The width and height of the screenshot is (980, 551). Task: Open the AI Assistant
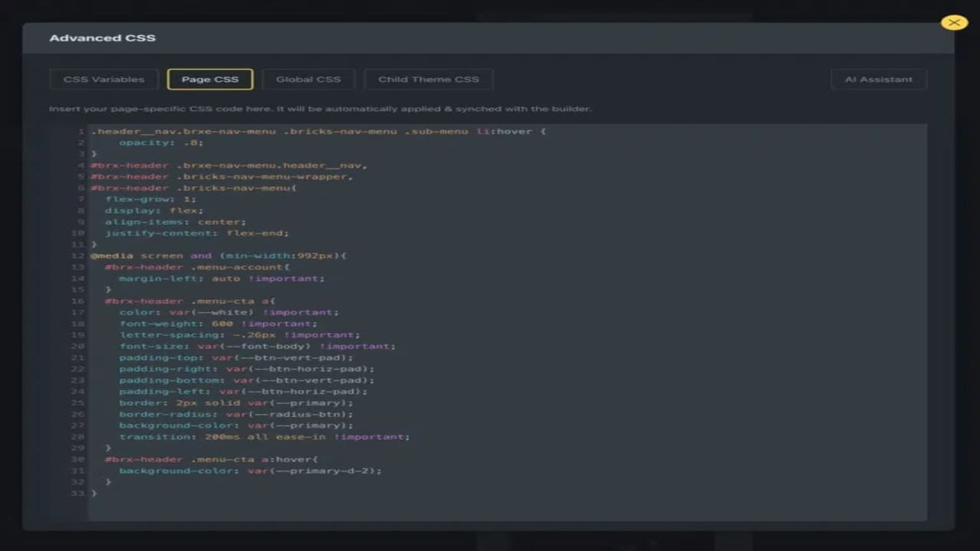coord(878,80)
